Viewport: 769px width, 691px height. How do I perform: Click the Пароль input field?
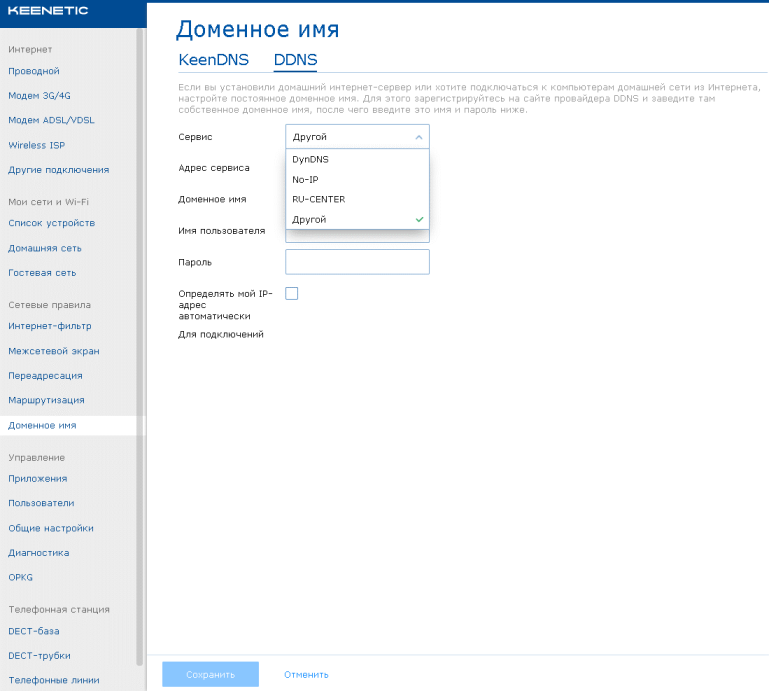357,262
